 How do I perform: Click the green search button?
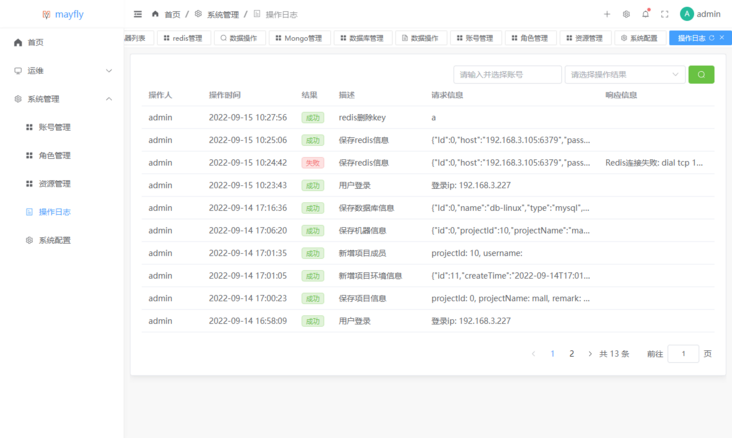pos(701,75)
